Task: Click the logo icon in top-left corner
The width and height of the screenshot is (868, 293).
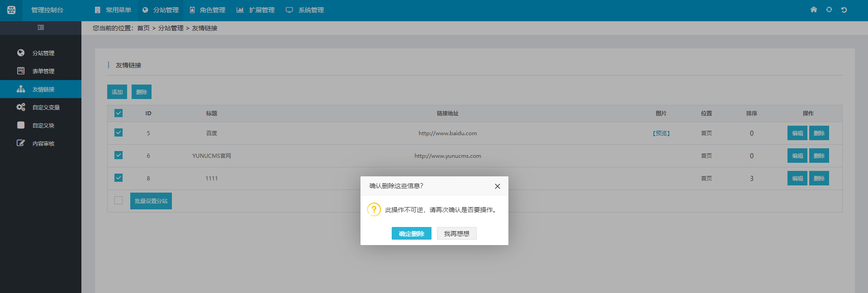Action: pyautogui.click(x=11, y=10)
